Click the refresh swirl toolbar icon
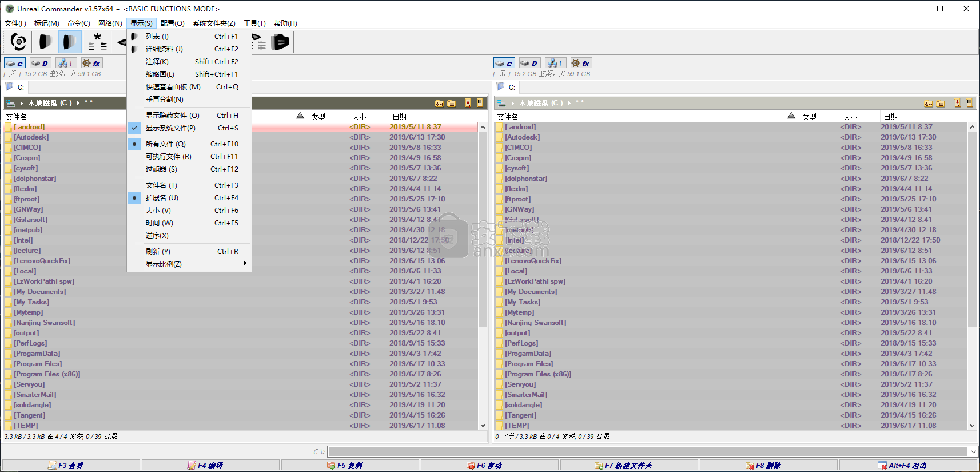980x472 pixels. point(18,42)
